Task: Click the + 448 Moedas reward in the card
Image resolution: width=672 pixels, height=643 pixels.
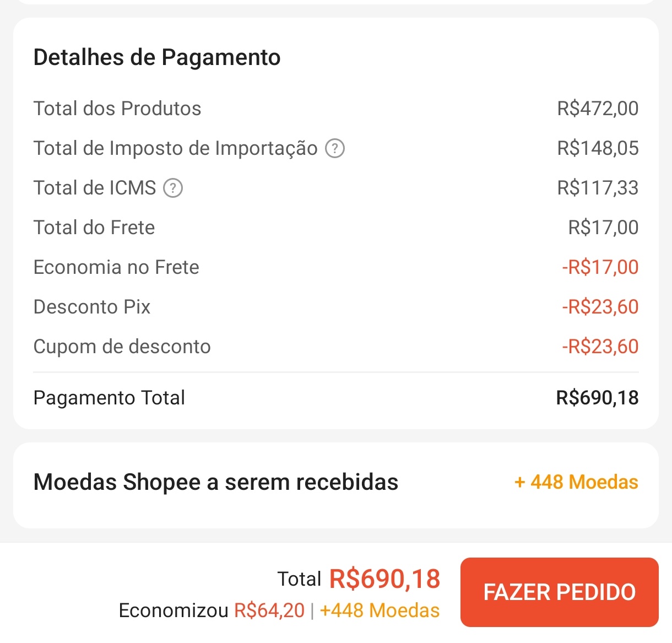Action: click(x=576, y=482)
